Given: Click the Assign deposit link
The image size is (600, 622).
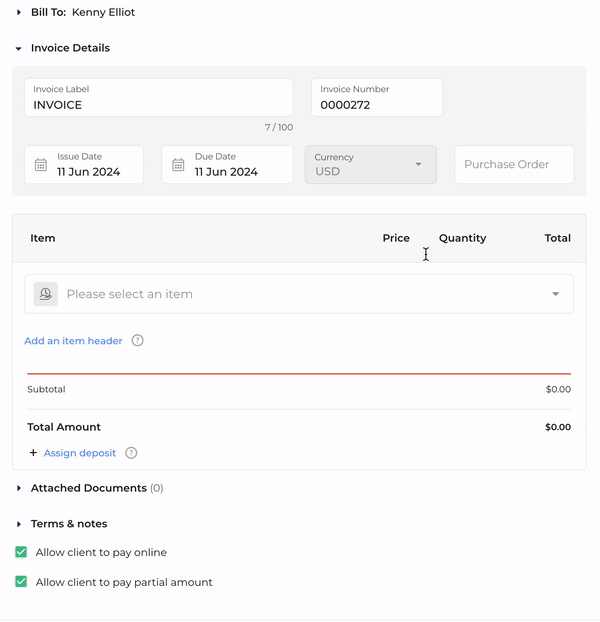Looking at the screenshot, I should pyautogui.click(x=80, y=453).
